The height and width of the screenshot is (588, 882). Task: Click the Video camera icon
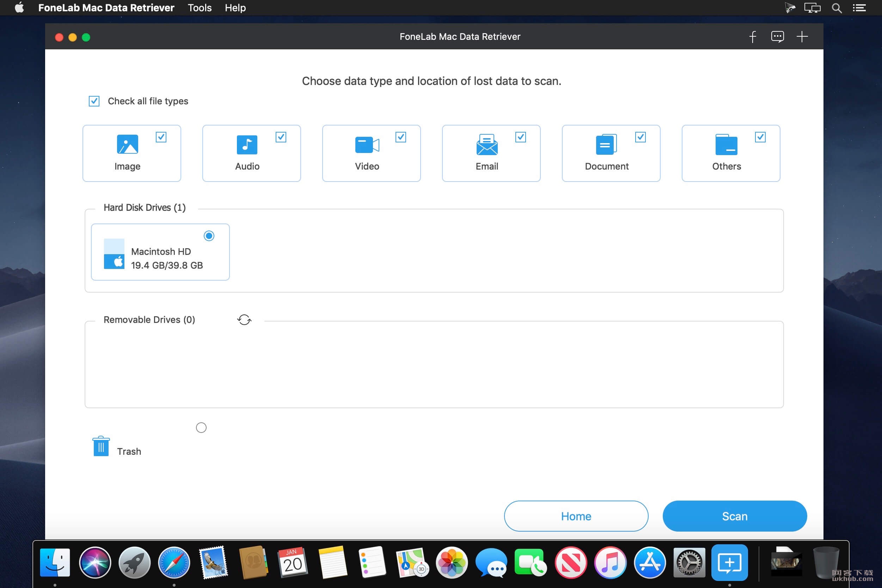click(367, 145)
